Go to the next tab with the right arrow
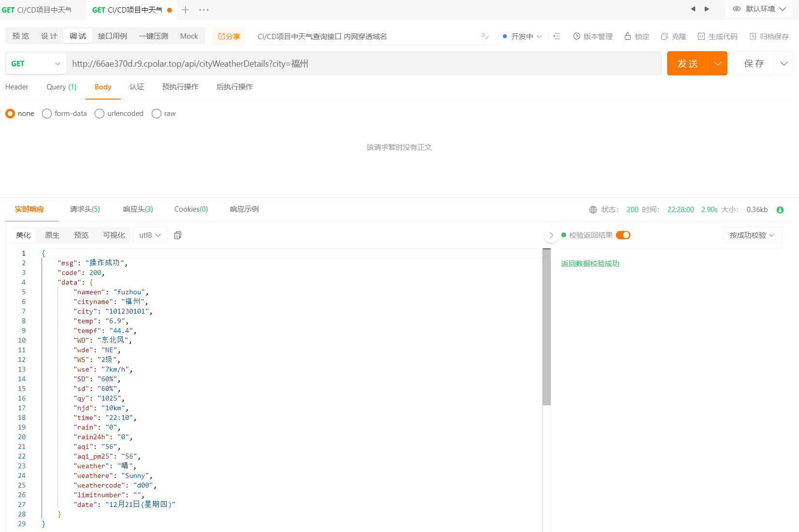799x532 pixels. (707, 9)
